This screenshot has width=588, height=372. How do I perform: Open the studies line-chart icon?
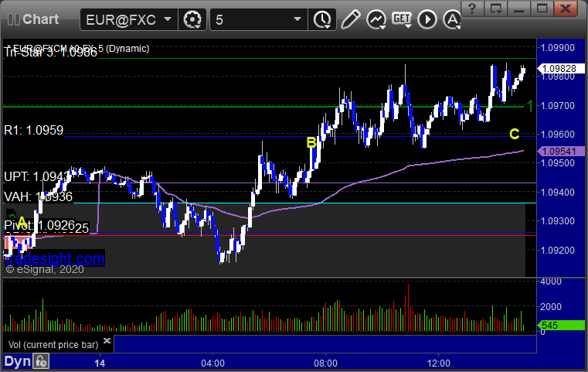point(376,19)
